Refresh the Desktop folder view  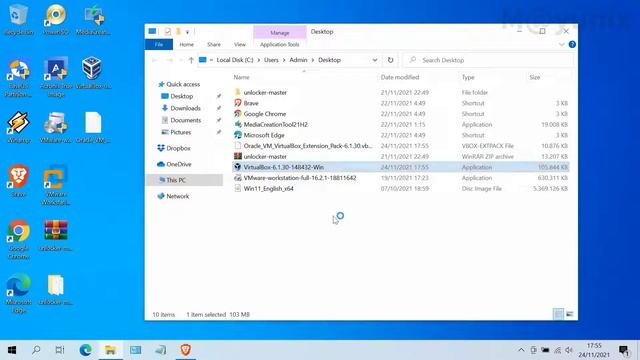coord(391,60)
